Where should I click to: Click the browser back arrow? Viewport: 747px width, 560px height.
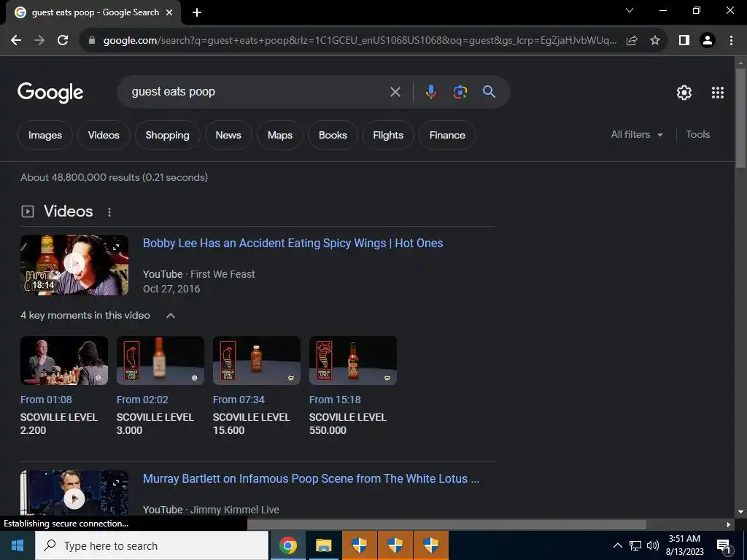[x=16, y=41]
